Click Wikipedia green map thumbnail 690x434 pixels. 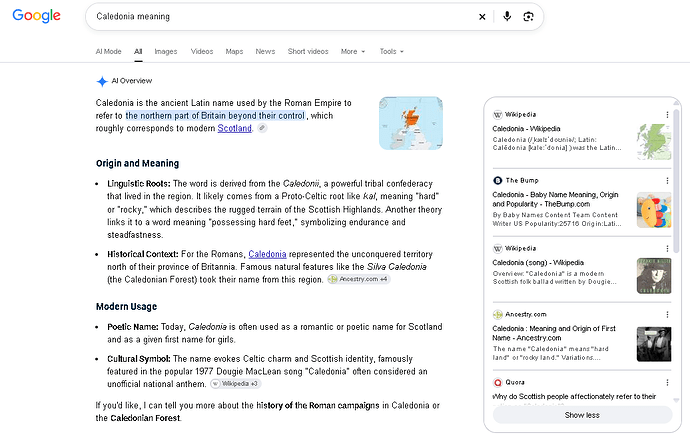pos(654,141)
